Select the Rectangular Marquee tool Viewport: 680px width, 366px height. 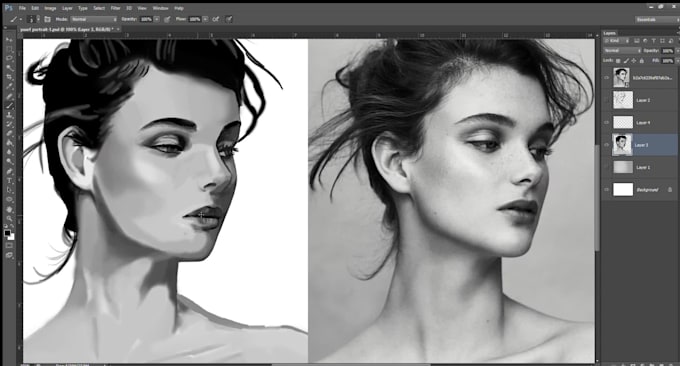(x=9, y=49)
